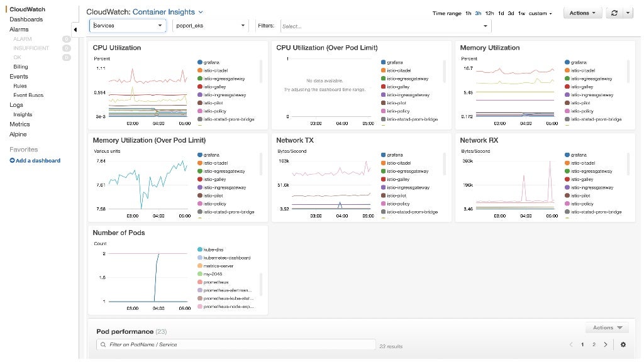Toggle metrics-server swatch in Number of Pods legend
Viewport: 644px width, 362px height.
point(200,266)
